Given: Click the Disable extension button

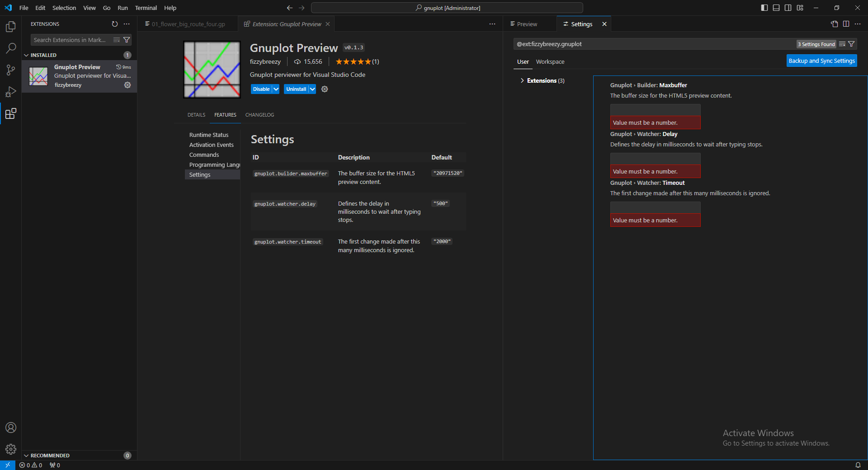Looking at the screenshot, I should [x=261, y=89].
